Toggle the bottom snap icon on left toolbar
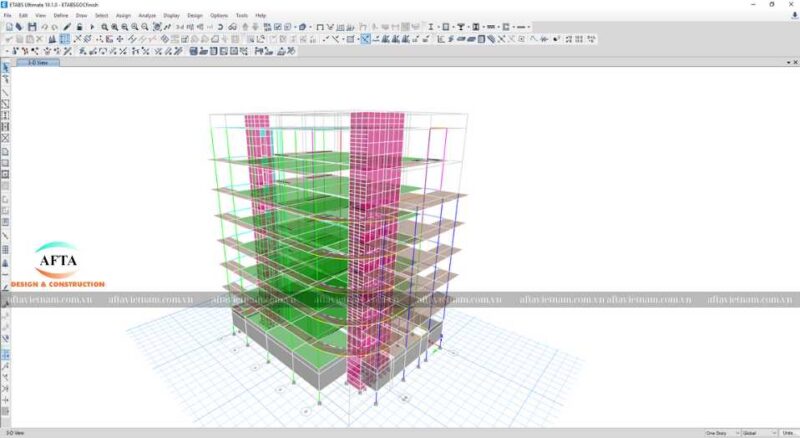The image size is (800, 438). click(5, 399)
